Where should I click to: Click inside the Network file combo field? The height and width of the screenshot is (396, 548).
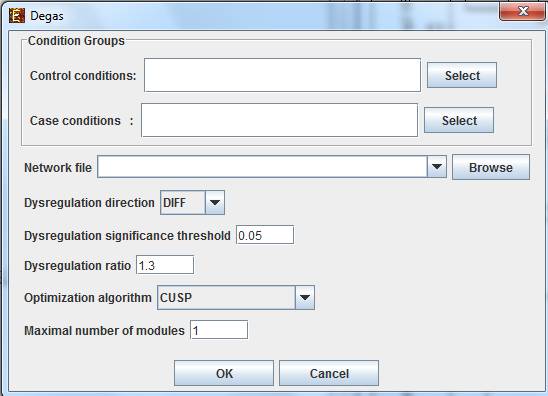[x=262, y=167]
